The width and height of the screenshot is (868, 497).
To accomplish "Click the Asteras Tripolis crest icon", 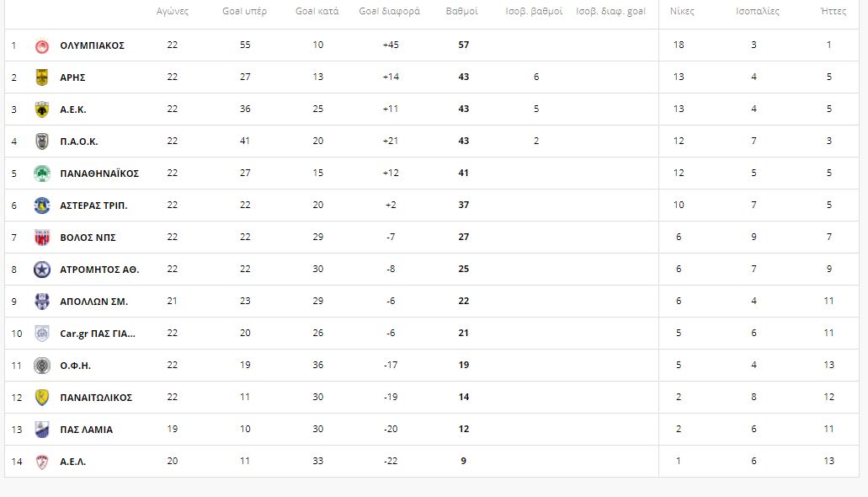I will point(42,206).
